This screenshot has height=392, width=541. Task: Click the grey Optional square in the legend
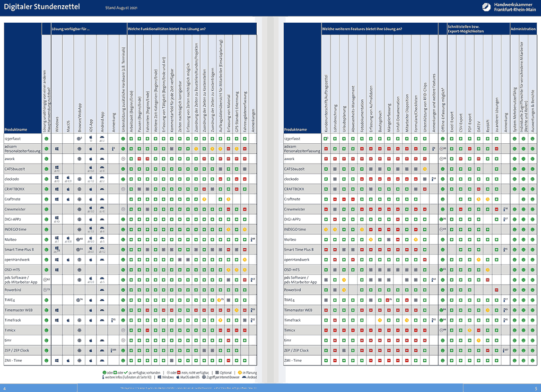point(217,373)
